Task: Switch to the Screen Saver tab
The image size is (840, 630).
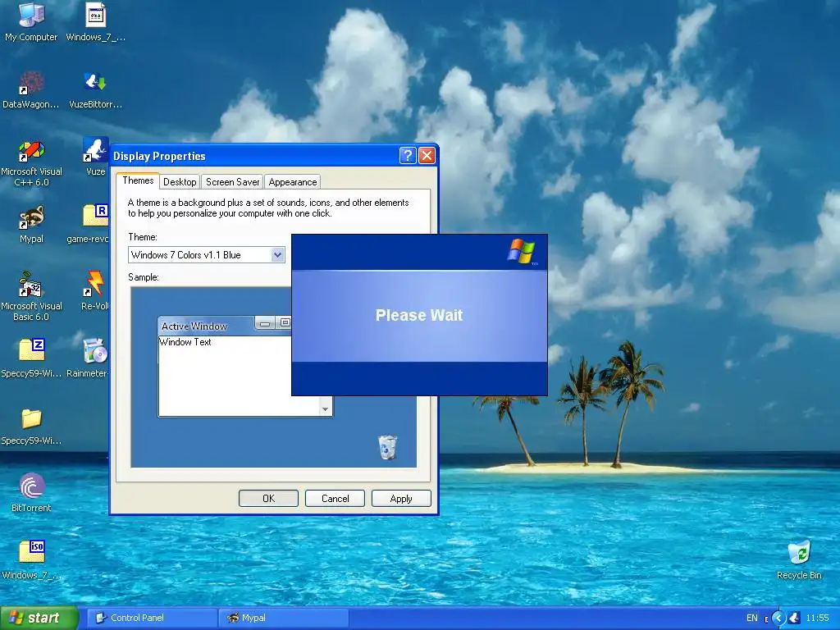Action: coord(232,182)
